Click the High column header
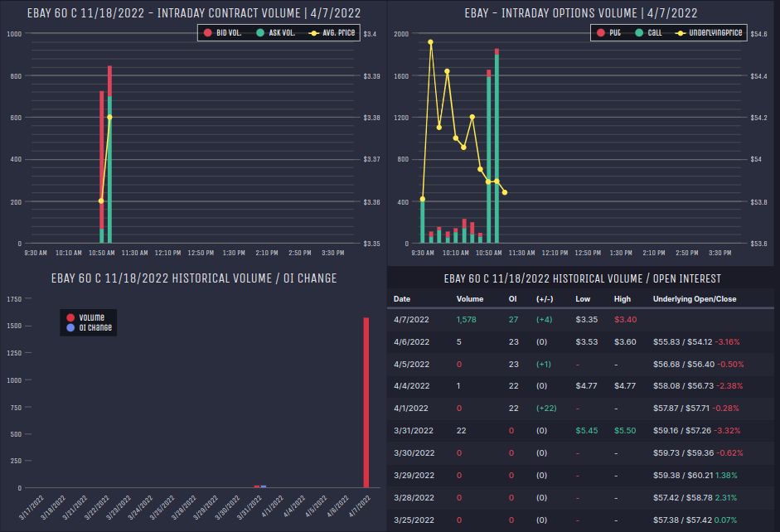The image size is (780, 532). click(623, 299)
